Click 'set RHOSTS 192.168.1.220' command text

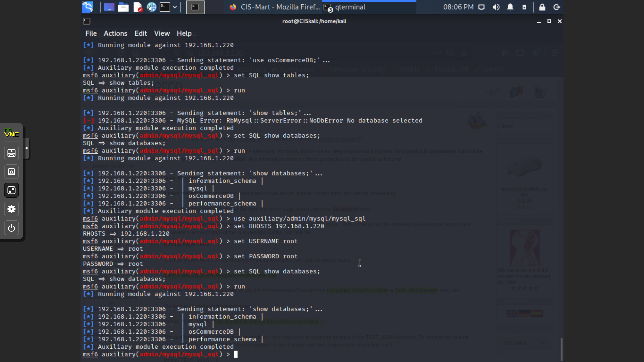pos(279,226)
